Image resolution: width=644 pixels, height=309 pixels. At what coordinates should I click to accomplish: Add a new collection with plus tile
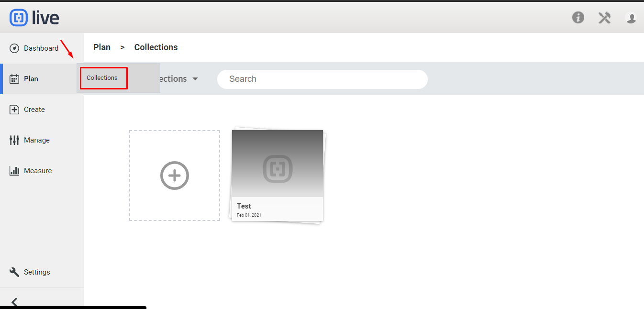pyautogui.click(x=175, y=176)
